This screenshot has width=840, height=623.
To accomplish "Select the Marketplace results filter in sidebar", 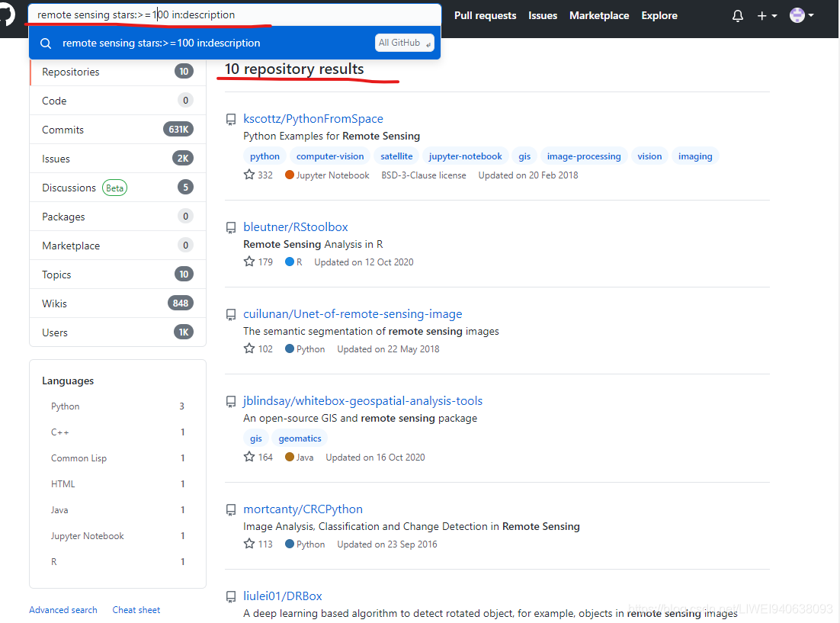I will pos(118,246).
